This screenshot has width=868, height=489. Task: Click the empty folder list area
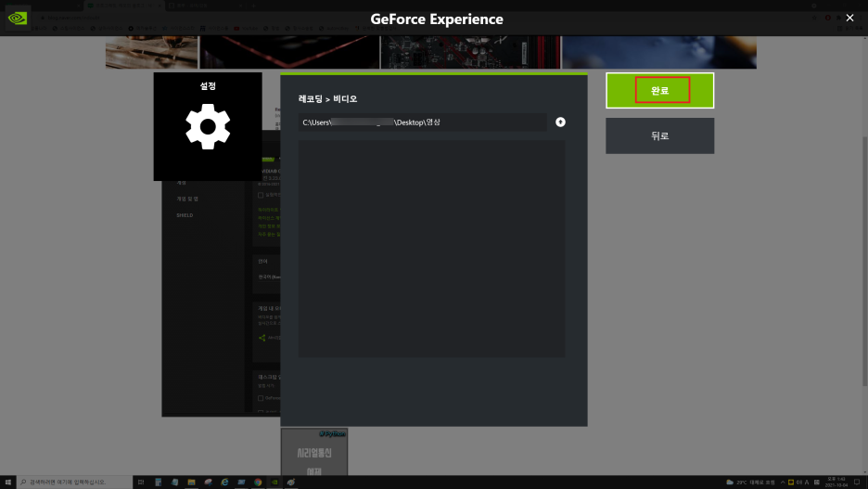coord(432,248)
